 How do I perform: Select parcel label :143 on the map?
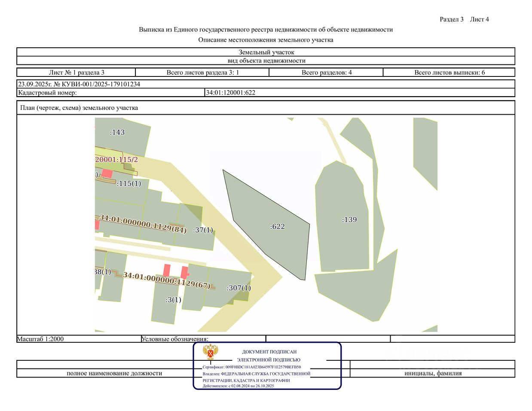[x=117, y=132]
